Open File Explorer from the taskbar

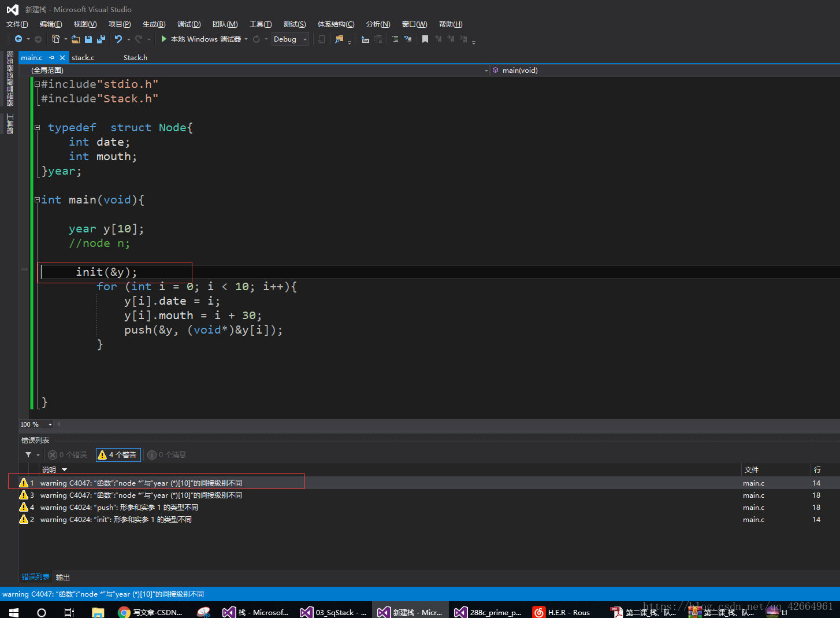98,612
